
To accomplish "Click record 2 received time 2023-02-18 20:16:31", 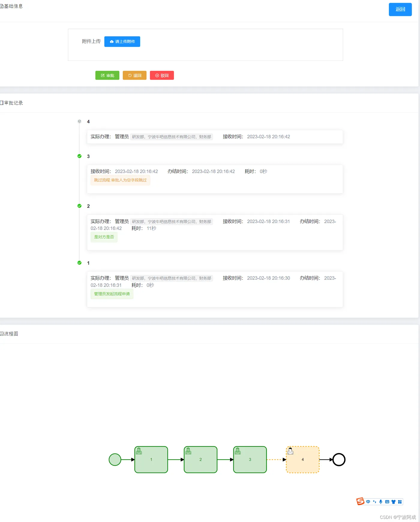I will click(268, 222).
